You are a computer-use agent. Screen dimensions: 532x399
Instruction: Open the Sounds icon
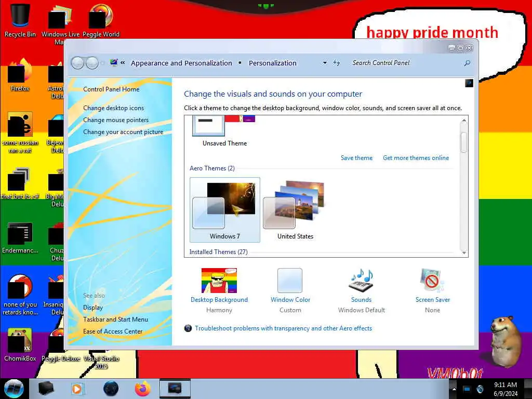361,281
